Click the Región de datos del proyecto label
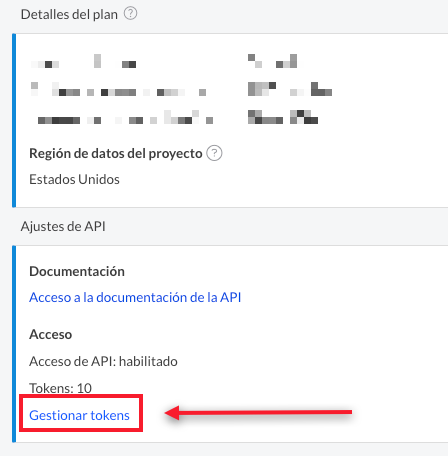Viewport: 448px width, 456px height. (116, 153)
